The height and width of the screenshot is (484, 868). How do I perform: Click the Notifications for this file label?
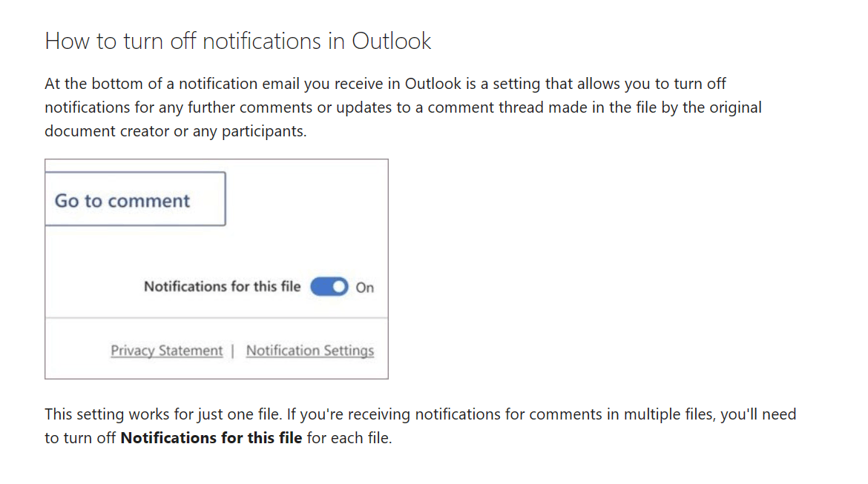(221, 286)
